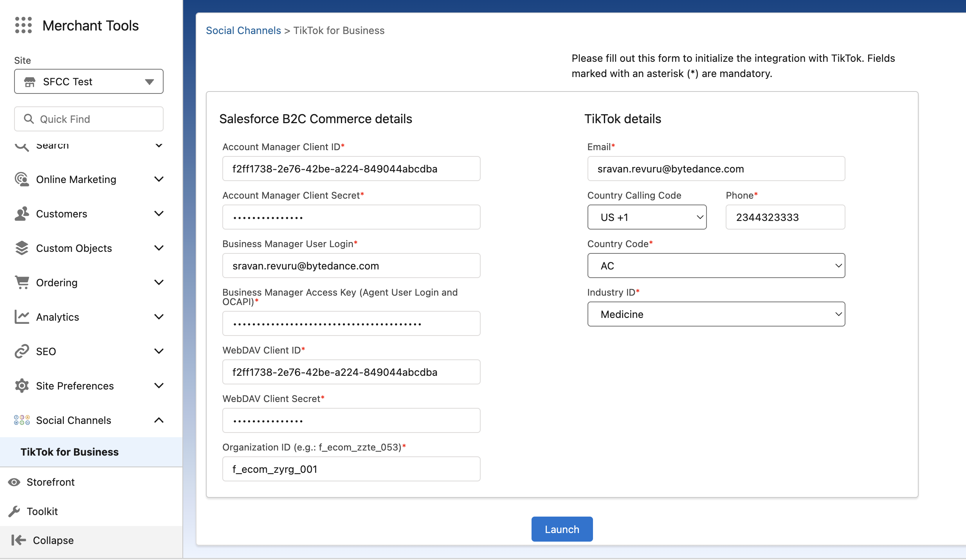Open the SFCC Test site dropdown
Viewport: 966px width, 560px height.
click(89, 81)
